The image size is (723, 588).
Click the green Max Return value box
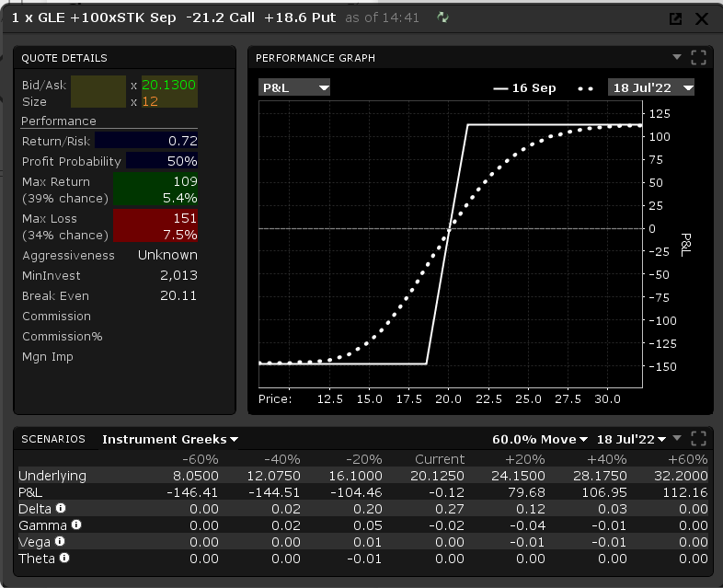click(x=155, y=190)
